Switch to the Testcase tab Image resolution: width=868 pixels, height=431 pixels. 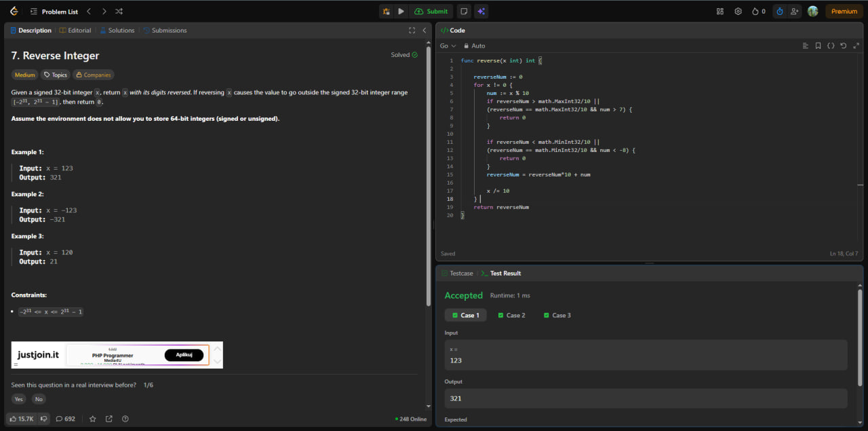457,274
